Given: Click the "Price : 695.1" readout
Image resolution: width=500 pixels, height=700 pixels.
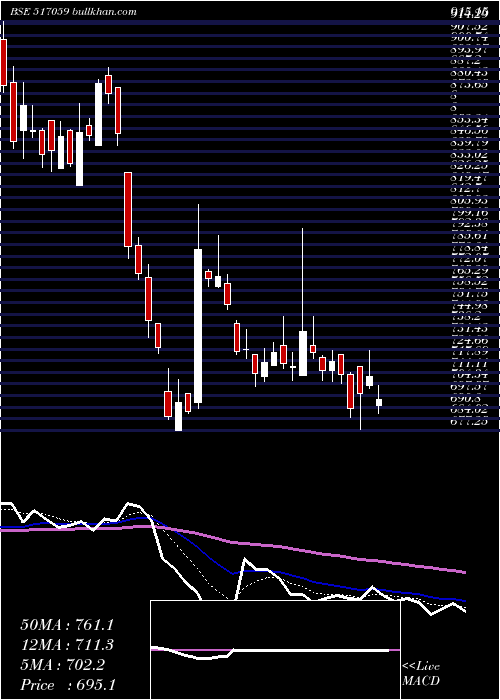Looking at the screenshot, I should 68,685.
